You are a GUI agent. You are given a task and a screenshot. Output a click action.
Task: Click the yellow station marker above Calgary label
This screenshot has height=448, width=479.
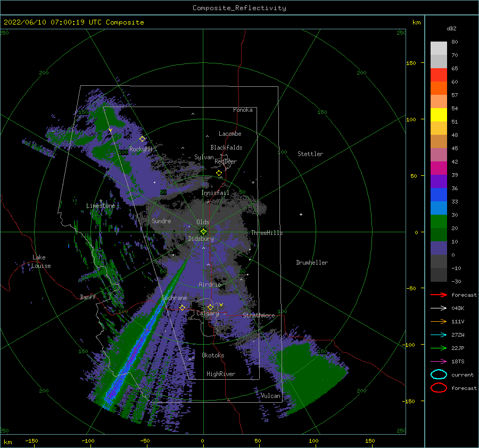210,307
